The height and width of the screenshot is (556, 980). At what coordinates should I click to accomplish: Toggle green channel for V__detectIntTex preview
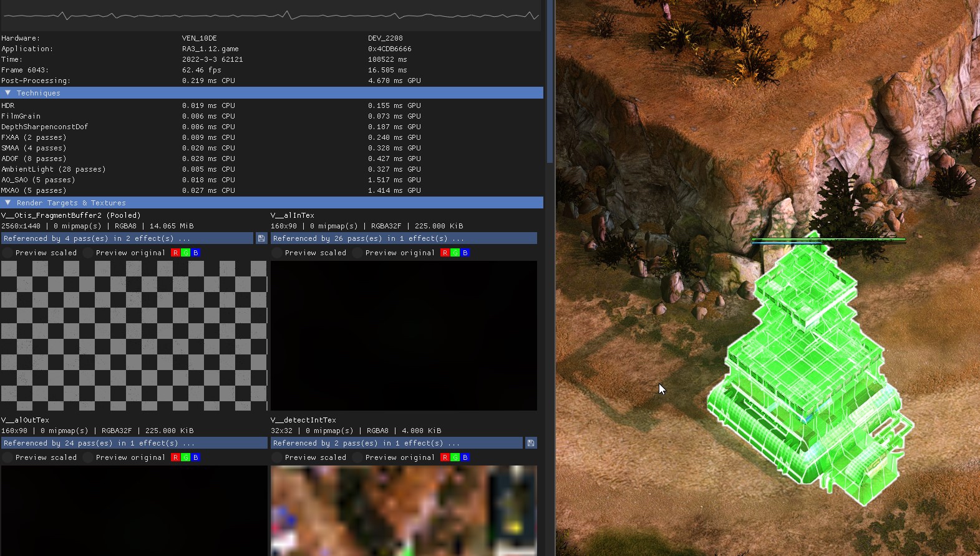[x=455, y=457]
